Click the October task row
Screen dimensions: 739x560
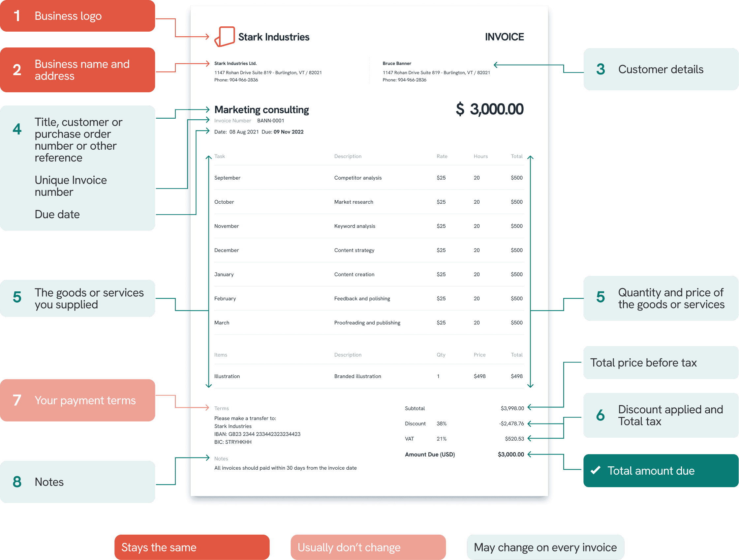[369, 202]
